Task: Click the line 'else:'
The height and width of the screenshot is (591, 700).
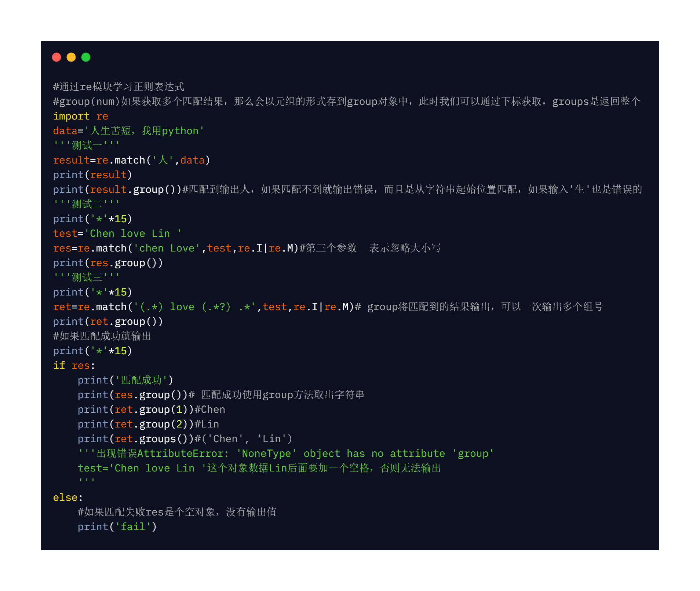Action: [x=68, y=498]
